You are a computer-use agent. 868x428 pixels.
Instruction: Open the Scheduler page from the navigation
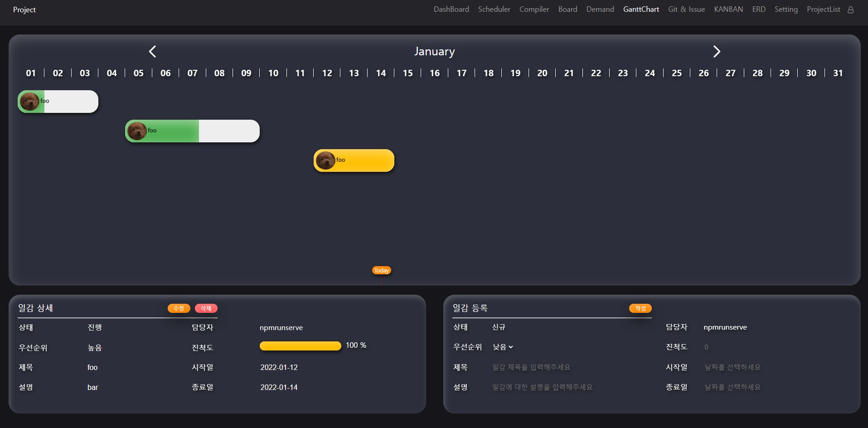[x=494, y=9]
